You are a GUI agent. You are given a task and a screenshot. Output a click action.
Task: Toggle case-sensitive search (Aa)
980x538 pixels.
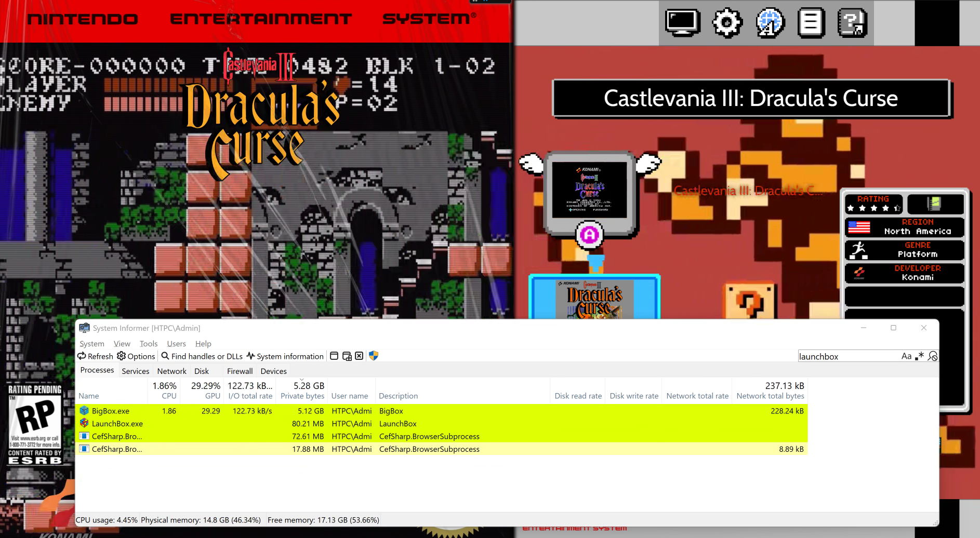[906, 356]
